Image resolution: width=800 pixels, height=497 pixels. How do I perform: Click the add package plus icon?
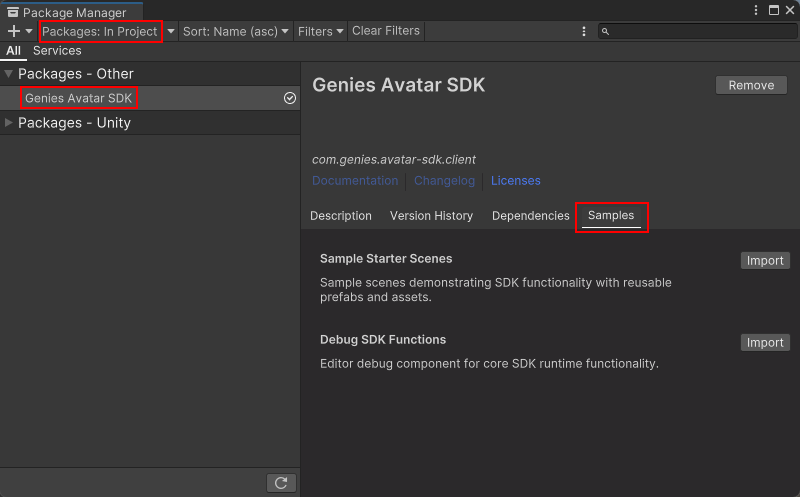pyautogui.click(x=14, y=31)
